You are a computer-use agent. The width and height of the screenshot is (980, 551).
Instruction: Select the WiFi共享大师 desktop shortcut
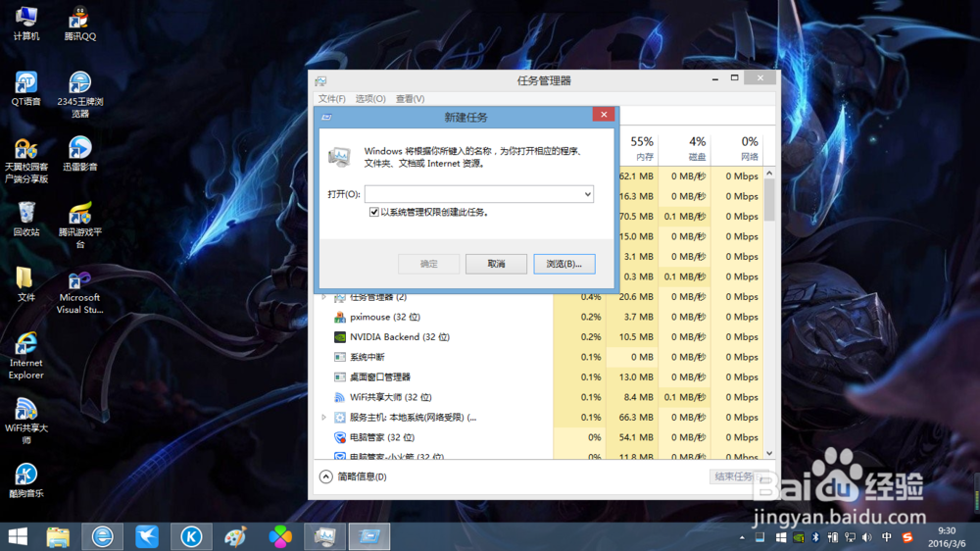pos(25,421)
